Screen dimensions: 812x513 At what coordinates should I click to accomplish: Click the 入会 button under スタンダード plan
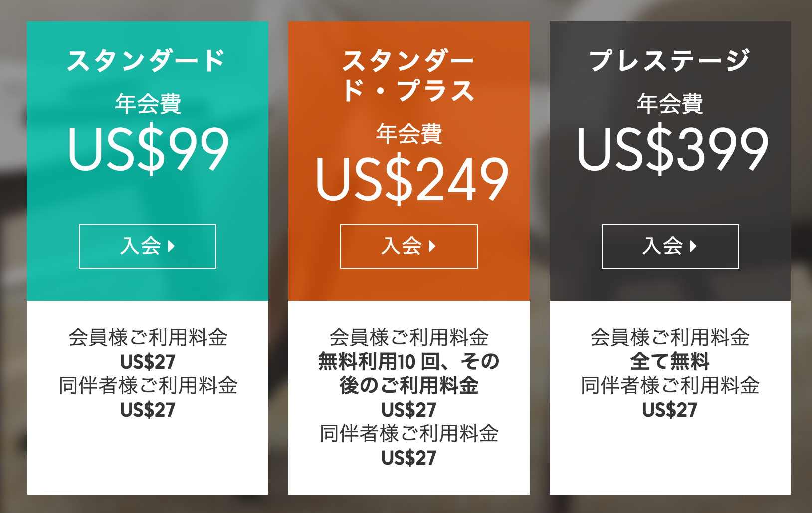[148, 247]
